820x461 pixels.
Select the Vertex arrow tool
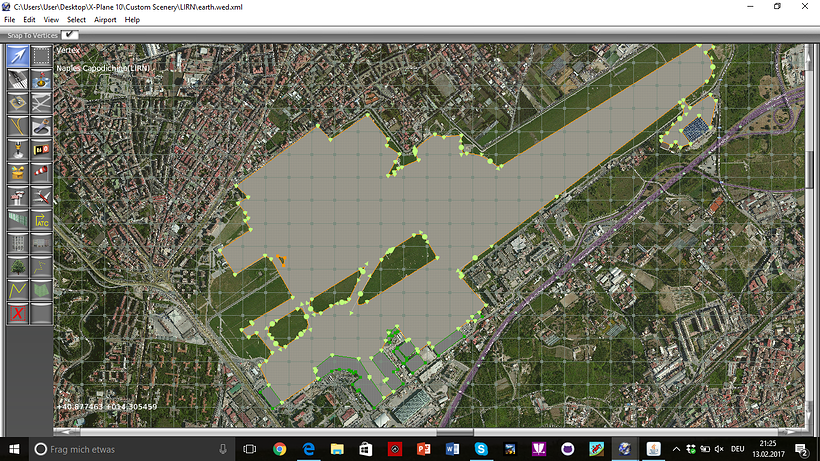[x=18, y=56]
